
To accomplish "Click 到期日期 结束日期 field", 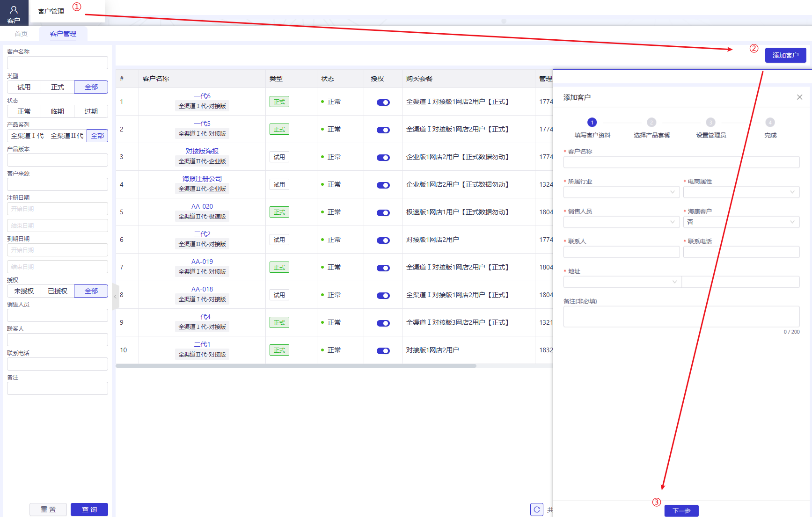I will (x=58, y=267).
